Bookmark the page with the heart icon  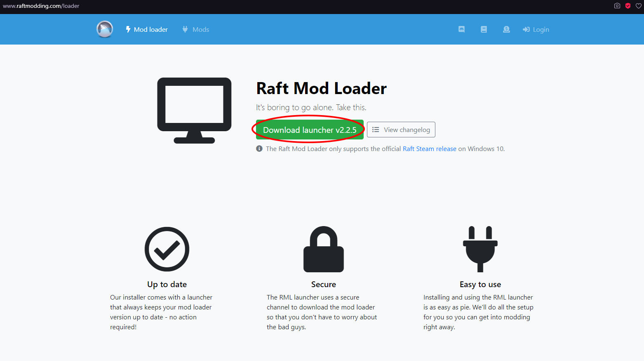click(x=639, y=6)
